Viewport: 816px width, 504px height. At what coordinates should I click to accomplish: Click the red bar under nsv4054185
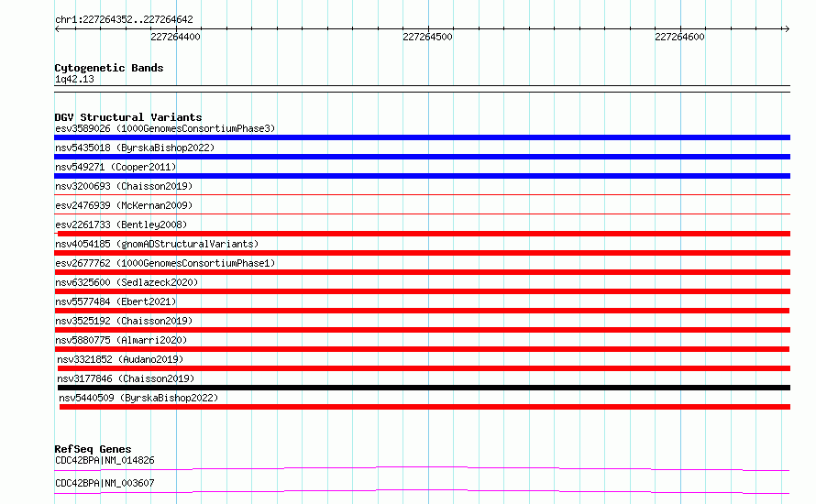422,253
